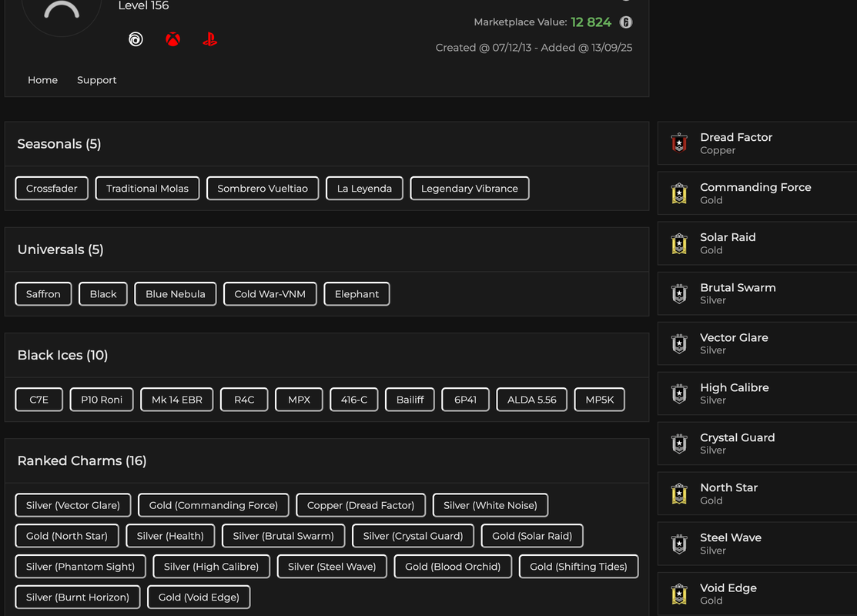This screenshot has height=616, width=857.
Task: Choose the Bailiff Black Ice tag
Action: (410, 400)
